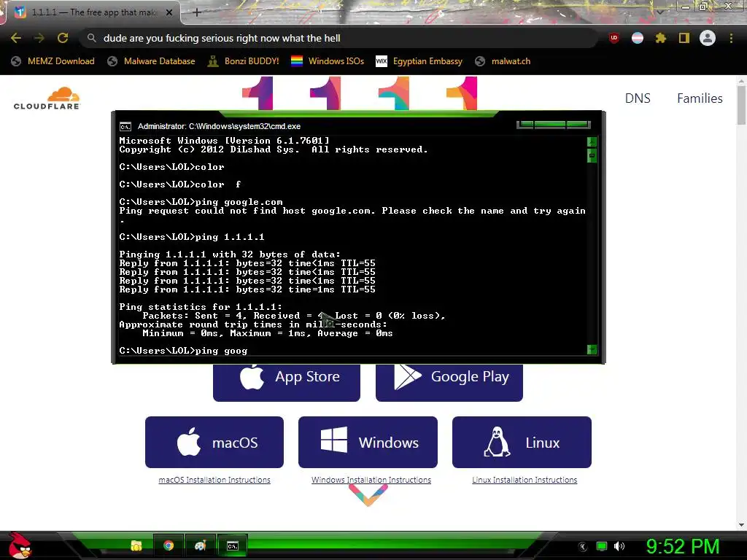Click the cmd prompt line "ping goog"
This screenshot has height=560, width=747.
(x=183, y=351)
